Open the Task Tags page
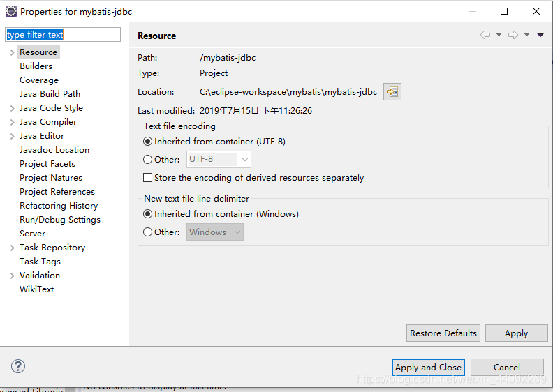Image resolution: width=553 pixels, height=392 pixels. pyautogui.click(x=40, y=262)
